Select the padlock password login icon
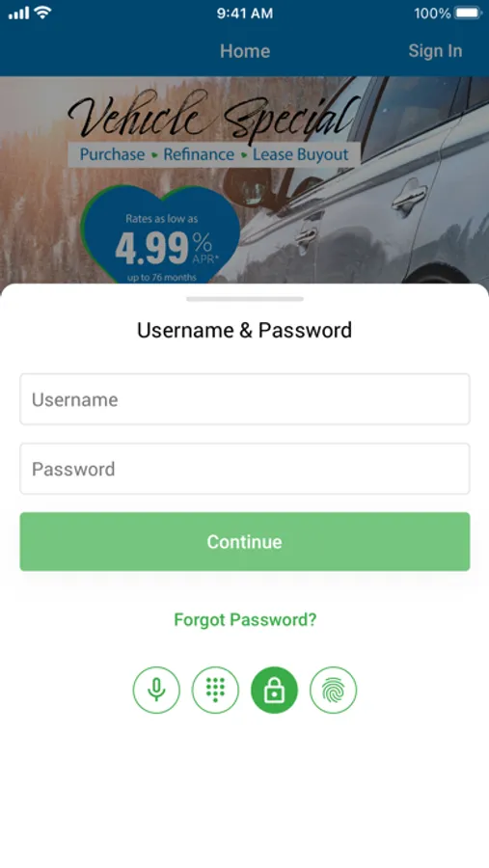This screenshot has height=868, width=489. pos(274,690)
